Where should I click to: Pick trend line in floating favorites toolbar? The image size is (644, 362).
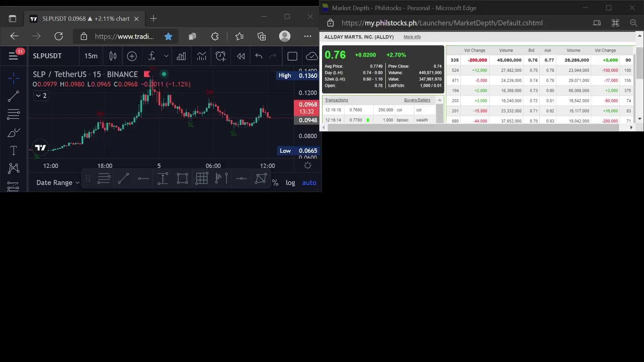[123, 178]
